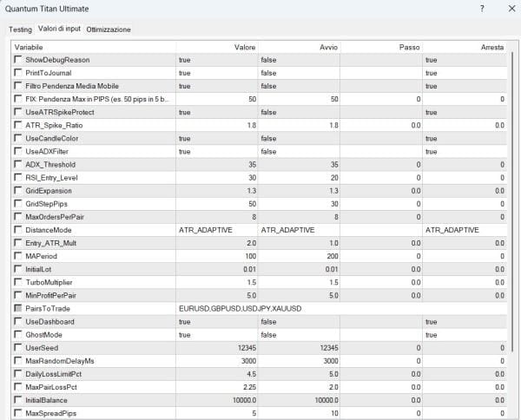
Task: Open UseADXFilter Avvio false cell
Action: [x=299, y=151]
